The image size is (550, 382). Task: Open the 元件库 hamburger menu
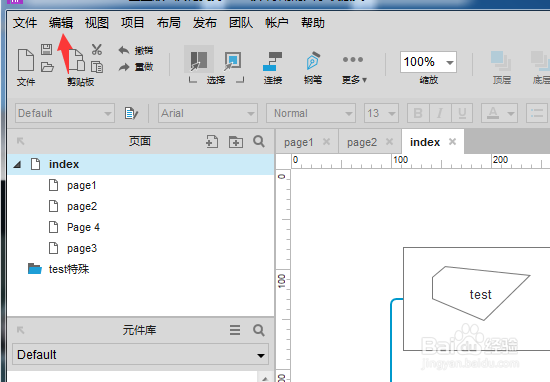(235, 330)
